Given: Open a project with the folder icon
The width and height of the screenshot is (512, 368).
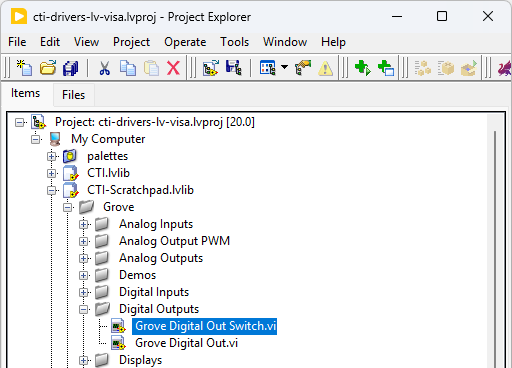Looking at the screenshot, I should 48,68.
